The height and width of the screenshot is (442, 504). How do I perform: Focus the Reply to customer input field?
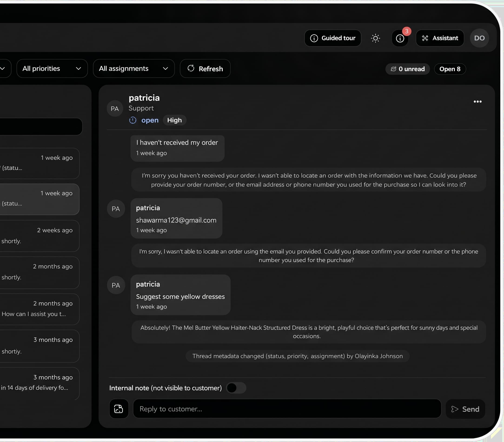(287, 409)
